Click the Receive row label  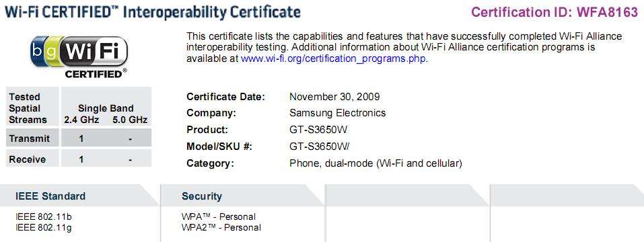32,159
